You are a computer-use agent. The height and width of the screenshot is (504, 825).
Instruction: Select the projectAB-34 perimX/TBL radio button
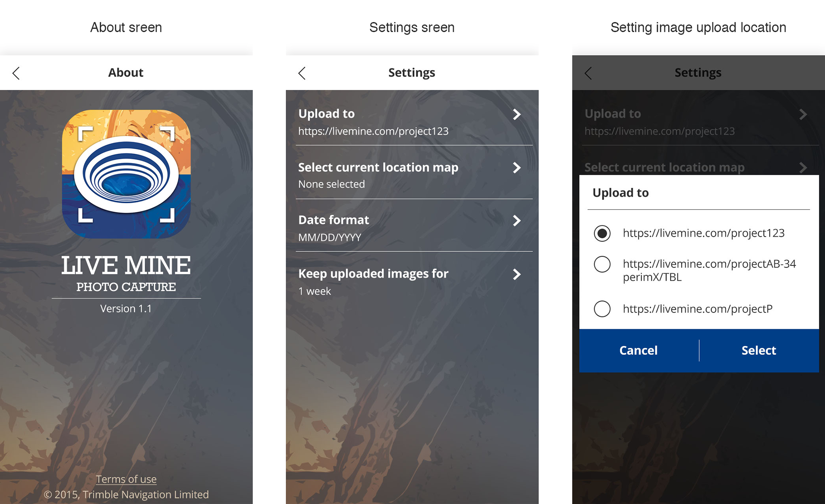click(602, 264)
